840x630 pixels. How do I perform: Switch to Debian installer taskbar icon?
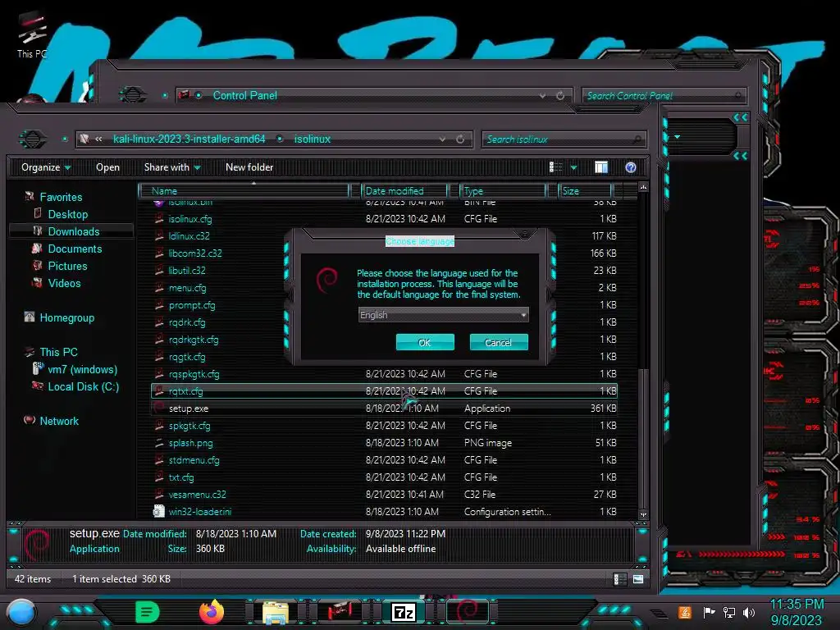467,610
